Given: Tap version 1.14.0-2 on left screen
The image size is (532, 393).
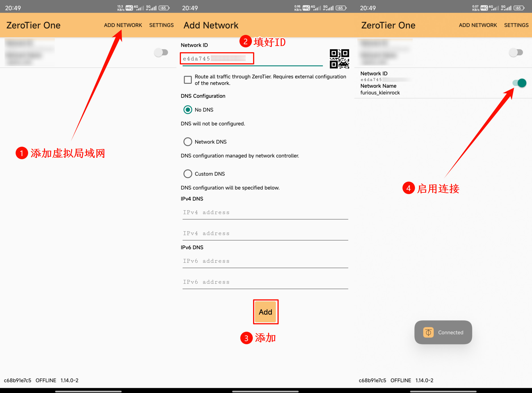Looking at the screenshot, I should click(70, 381).
